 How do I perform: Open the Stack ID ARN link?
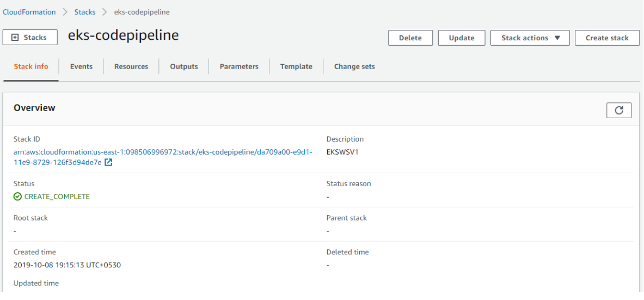[163, 157]
